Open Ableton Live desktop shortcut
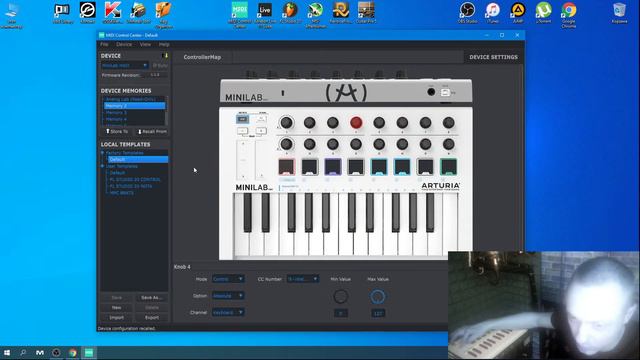The height and width of the screenshot is (360, 640). 265,15
